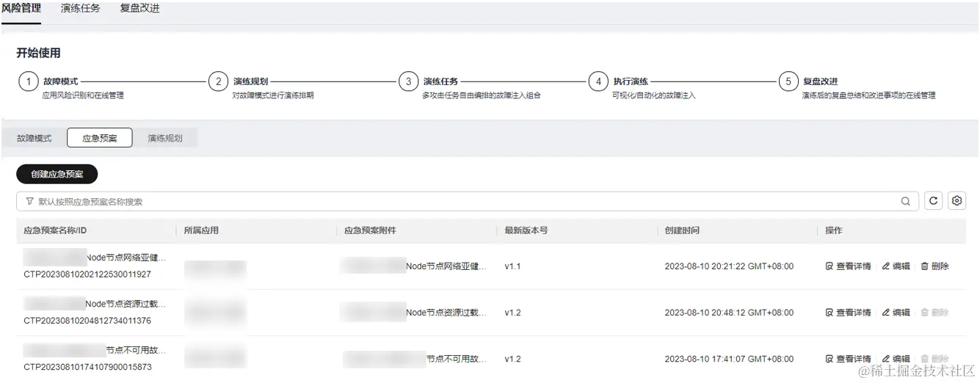Viewport: 980px width, 383px height.
Task: Click step title 故障模式 in 开始使用
Action: coord(60,81)
